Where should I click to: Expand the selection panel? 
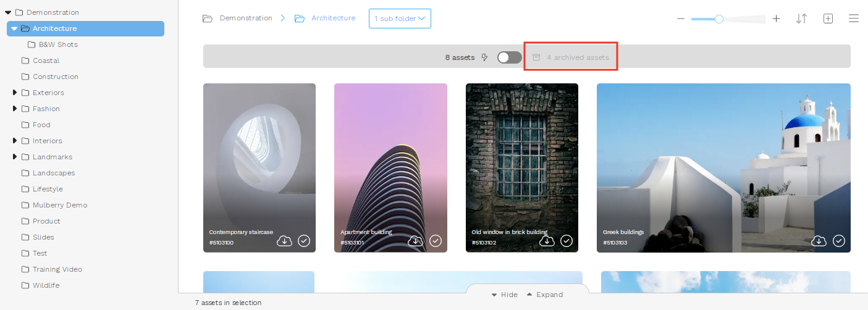click(x=545, y=295)
